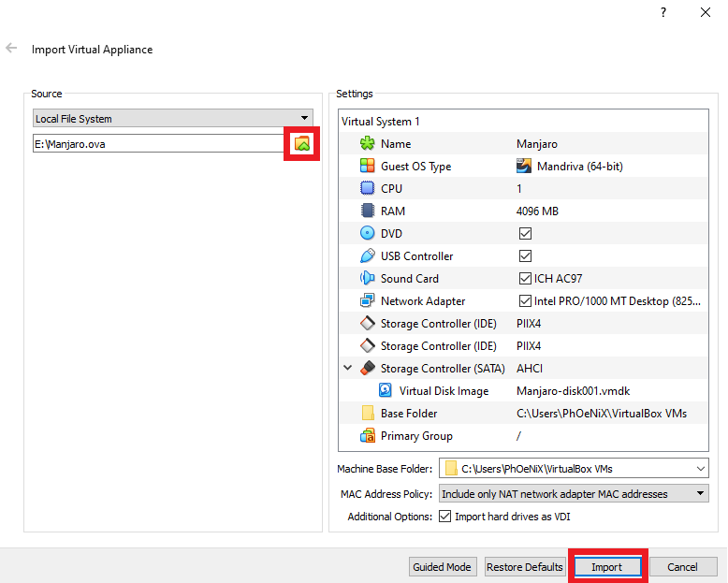The image size is (728, 583).
Task: Select the Mandriva (64-bit) value
Action: coord(579,167)
